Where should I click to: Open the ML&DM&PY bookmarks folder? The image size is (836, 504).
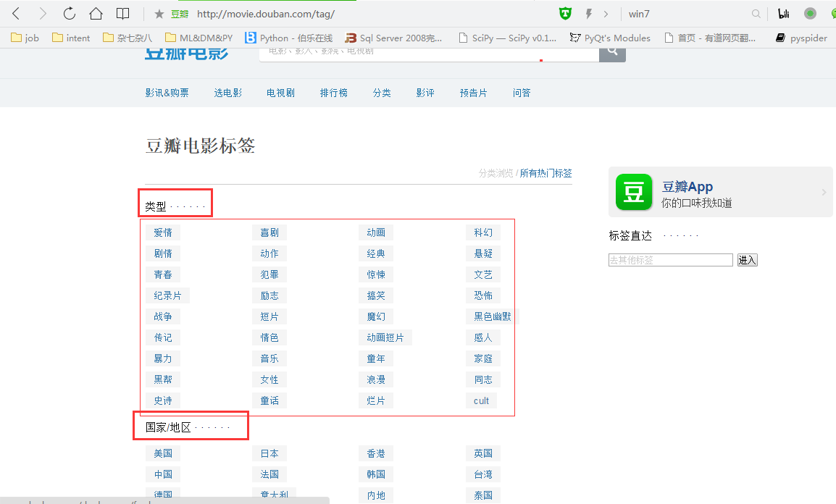pyautogui.click(x=199, y=38)
